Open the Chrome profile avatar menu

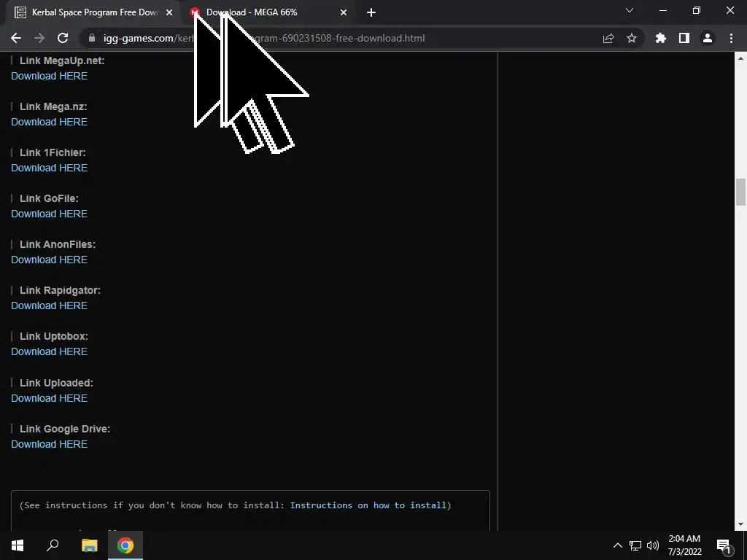coord(708,38)
